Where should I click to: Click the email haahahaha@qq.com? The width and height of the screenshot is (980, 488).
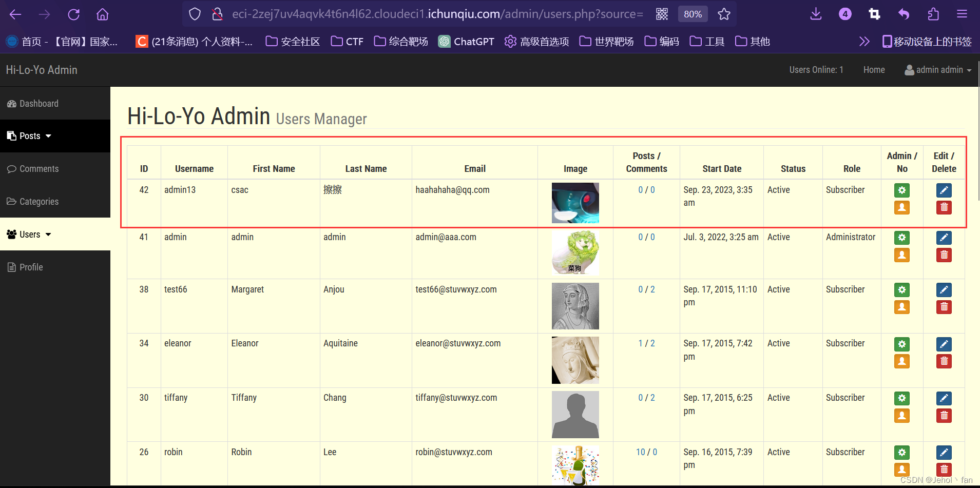452,190
